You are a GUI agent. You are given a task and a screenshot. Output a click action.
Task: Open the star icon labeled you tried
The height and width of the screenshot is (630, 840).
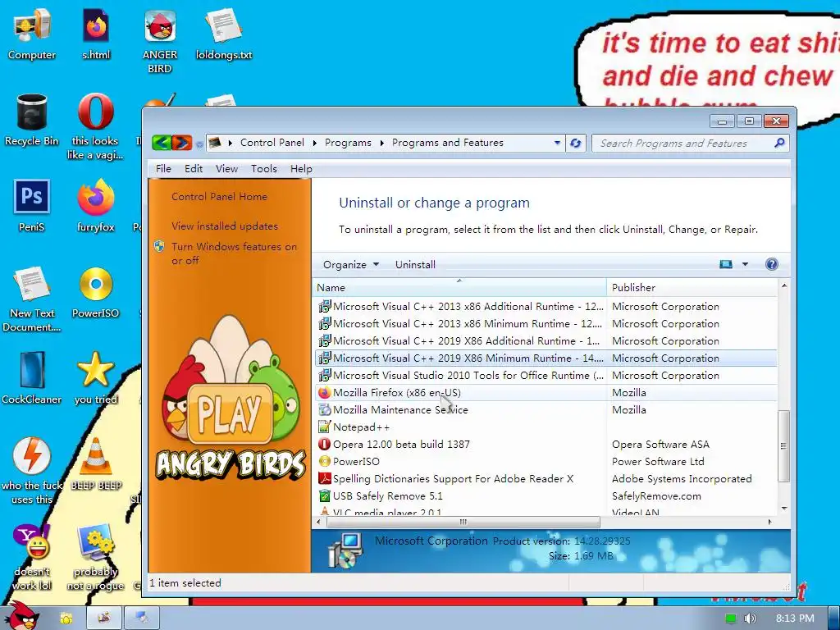click(95, 378)
